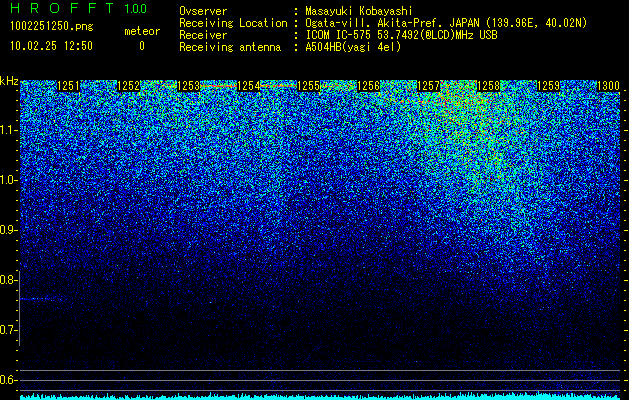Click the 1259 time marker

tap(548, 86)
